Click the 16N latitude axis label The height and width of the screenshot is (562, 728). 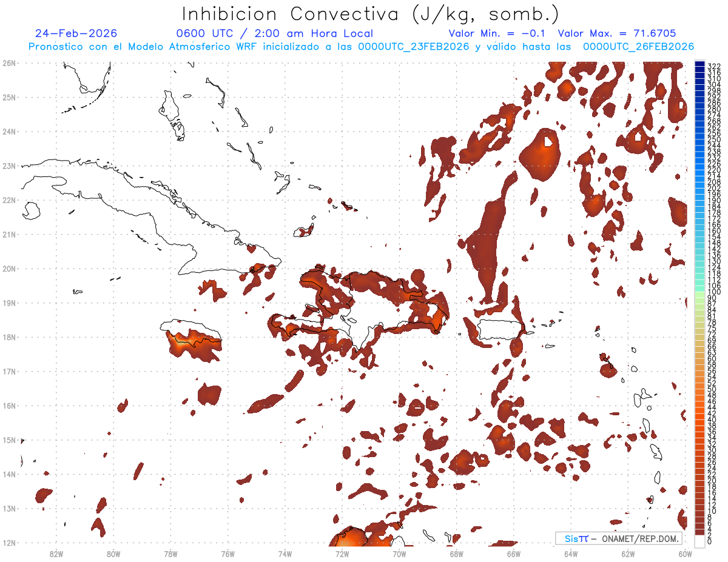pos(9,406)
